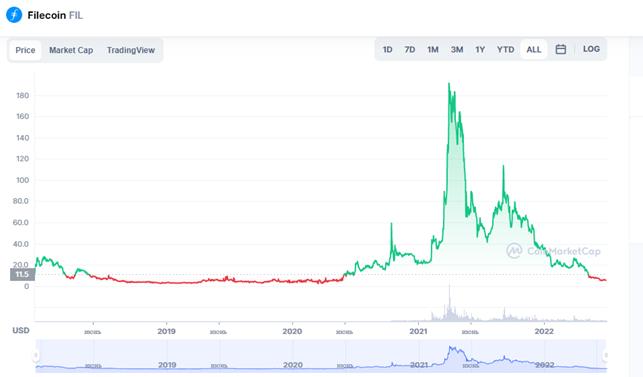The width and height of the screenshot is (643, 377).
Task: Choose the 1M time range
Action: click(433, 50)
